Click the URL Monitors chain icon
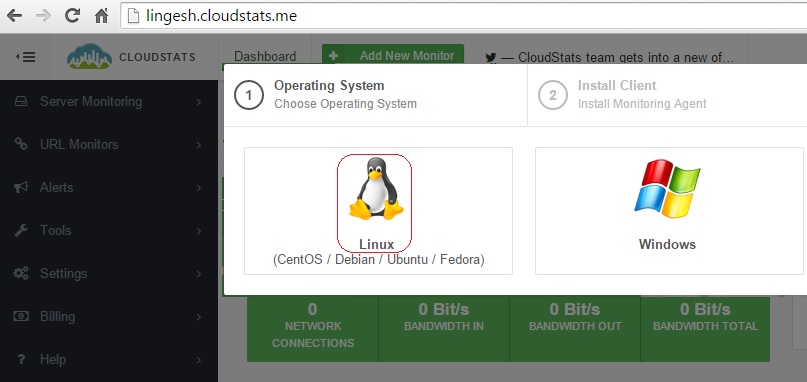The width and height of the screenshot is (807, 382). click(x=21, y=144)
